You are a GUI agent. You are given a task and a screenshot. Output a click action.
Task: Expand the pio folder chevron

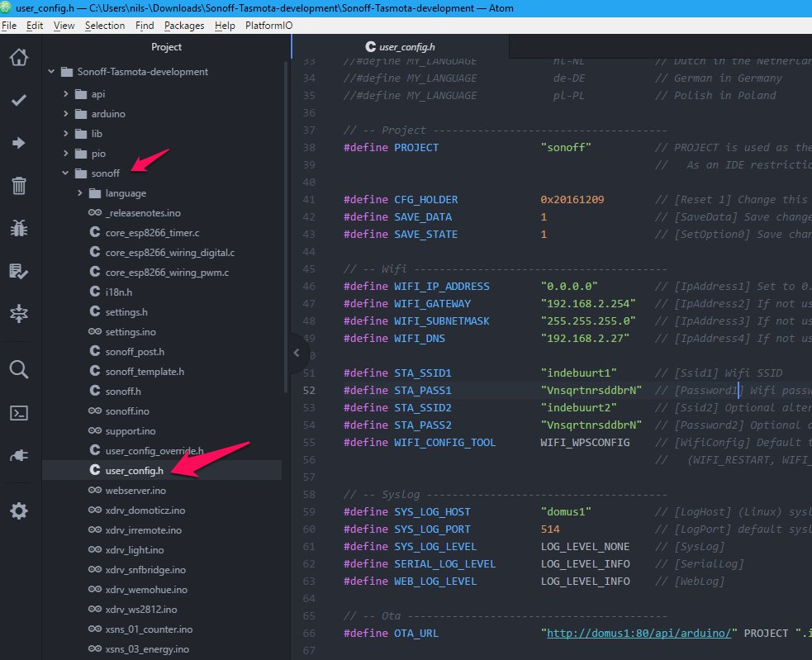(66, 154)
